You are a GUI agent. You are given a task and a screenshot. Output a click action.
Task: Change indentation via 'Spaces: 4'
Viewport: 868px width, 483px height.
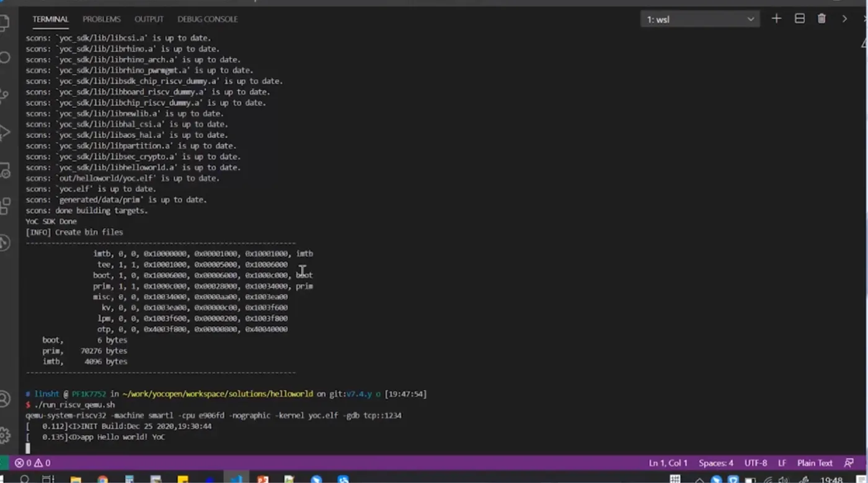coord(716,463)
